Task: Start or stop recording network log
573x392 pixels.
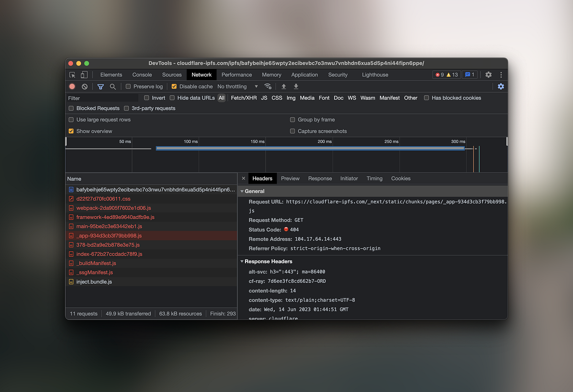Action: [x=72, y=86]
